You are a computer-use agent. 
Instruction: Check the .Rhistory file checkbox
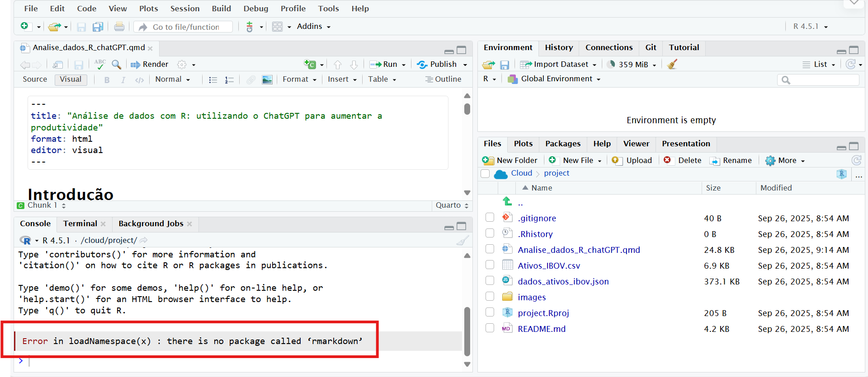point(490,233)
